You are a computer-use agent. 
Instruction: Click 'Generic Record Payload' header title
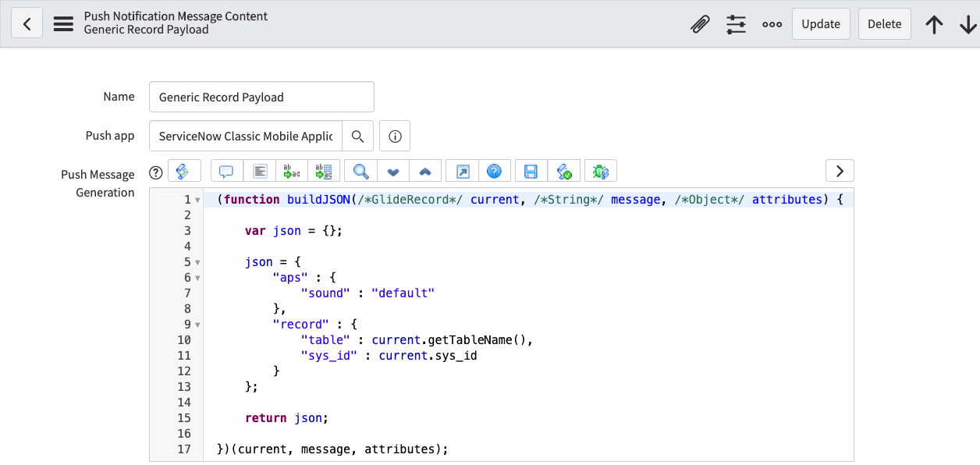147,30
